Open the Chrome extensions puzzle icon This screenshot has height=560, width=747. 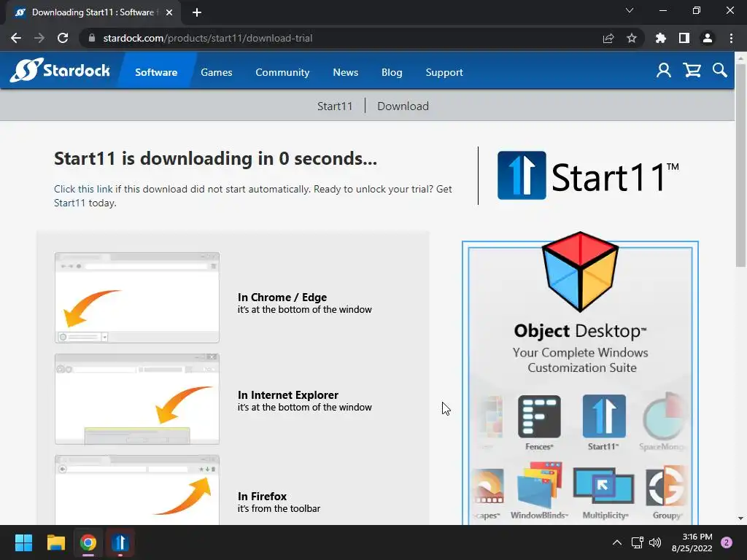point(661,38)
